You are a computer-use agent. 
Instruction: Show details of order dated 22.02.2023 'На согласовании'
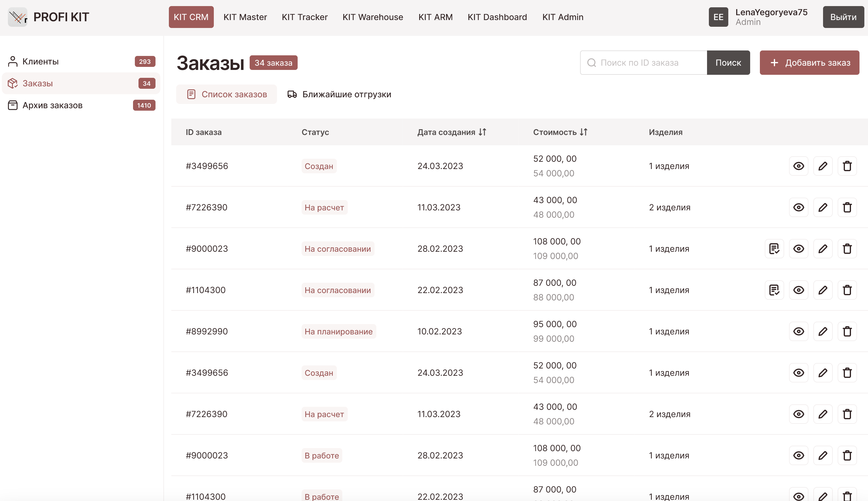pyautogui.click(x=798, y=290)
